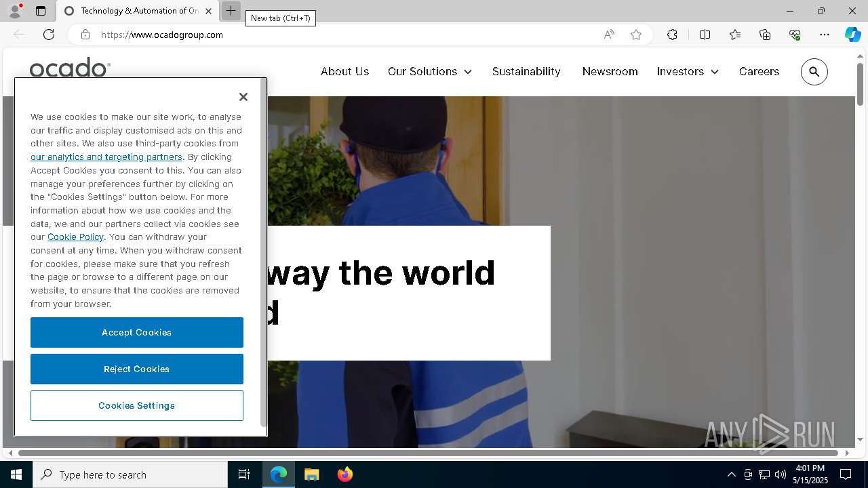Open the Careers page
This screenshot has width=868, height=488.
pos(759,71)
